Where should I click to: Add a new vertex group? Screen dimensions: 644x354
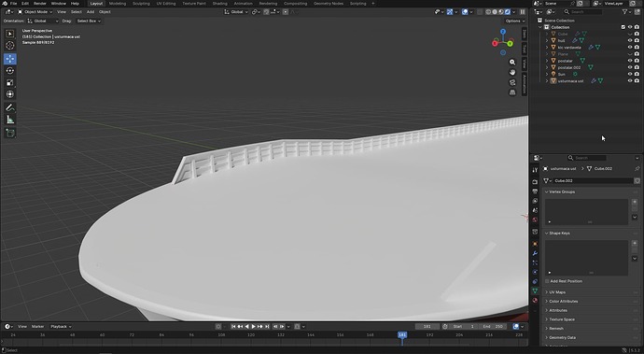point(635,202)
